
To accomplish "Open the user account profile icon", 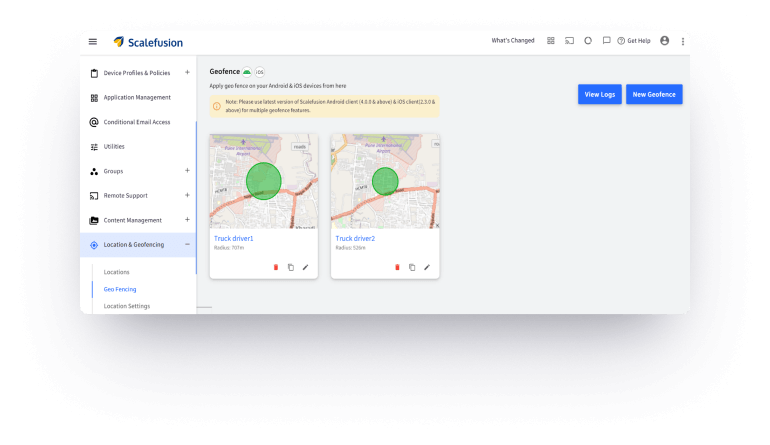I will pos(664,41).
